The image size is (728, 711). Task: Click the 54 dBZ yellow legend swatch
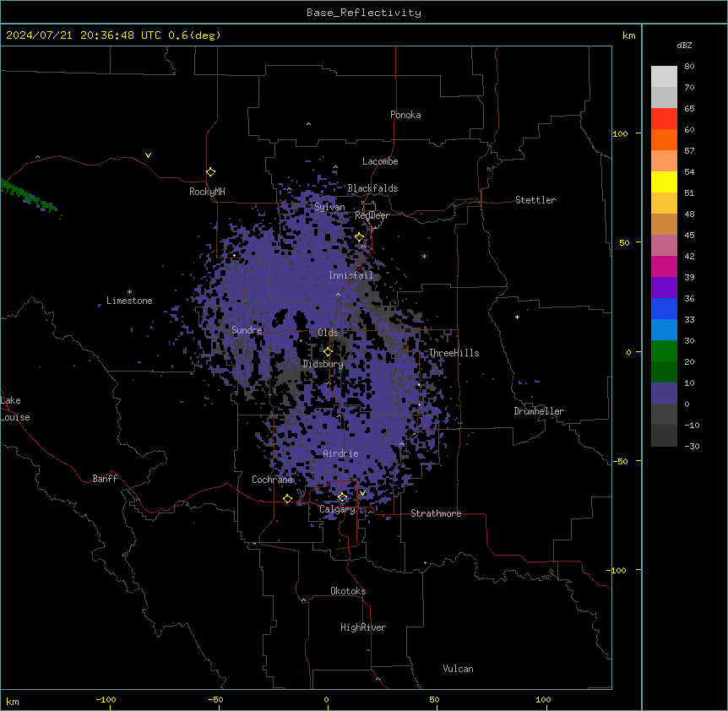[664, 182]
